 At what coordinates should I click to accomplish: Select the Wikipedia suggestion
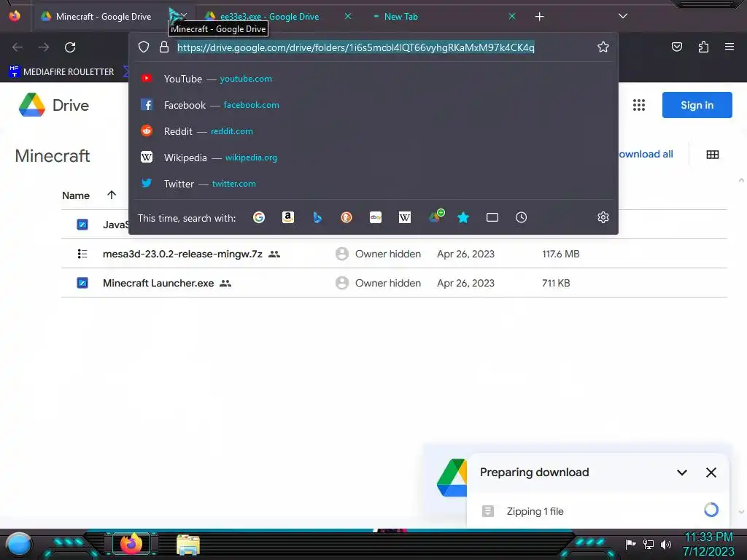point(373,157)
